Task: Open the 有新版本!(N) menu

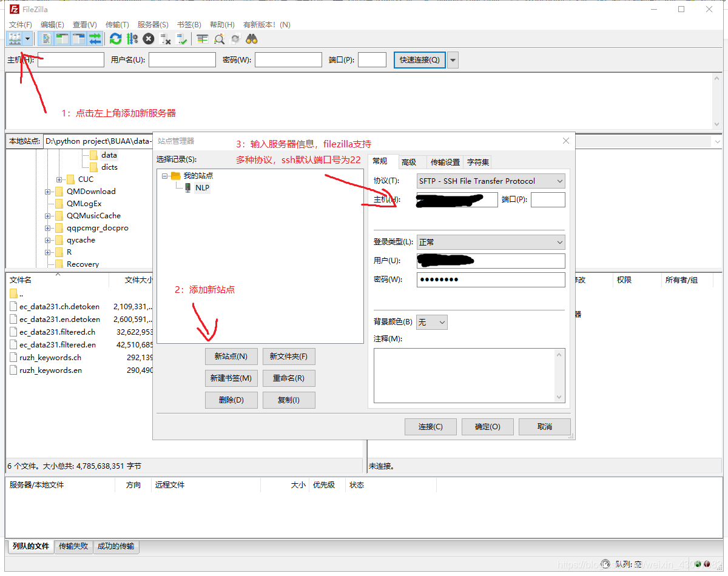Action: 266,24
